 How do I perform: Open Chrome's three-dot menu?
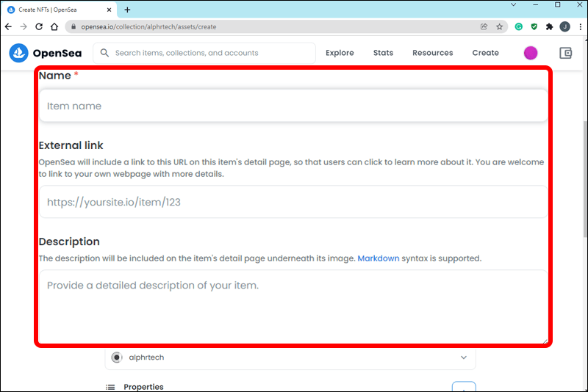pyautogui.click(x=578, y=26)
